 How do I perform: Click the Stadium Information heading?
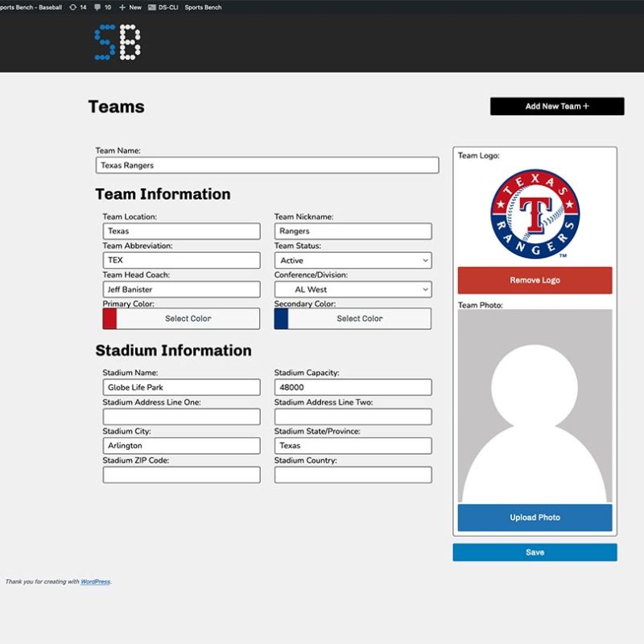coord(173,350)
